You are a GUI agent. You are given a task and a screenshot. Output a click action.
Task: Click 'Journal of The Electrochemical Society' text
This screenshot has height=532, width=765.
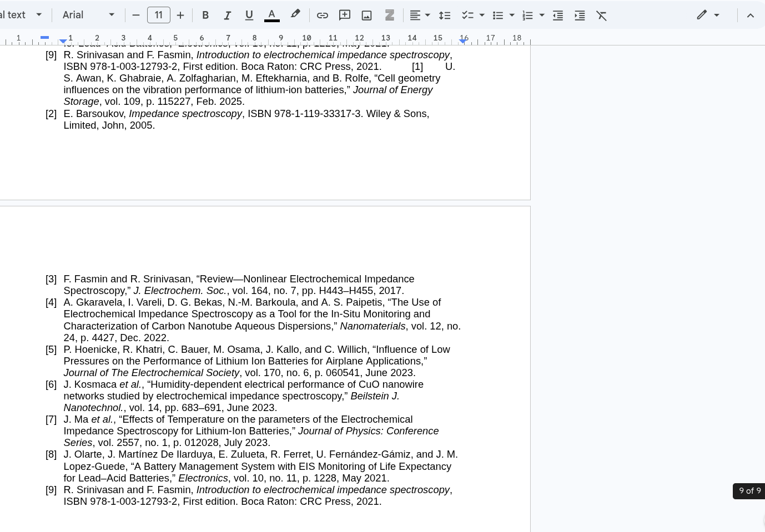point(151,373)
